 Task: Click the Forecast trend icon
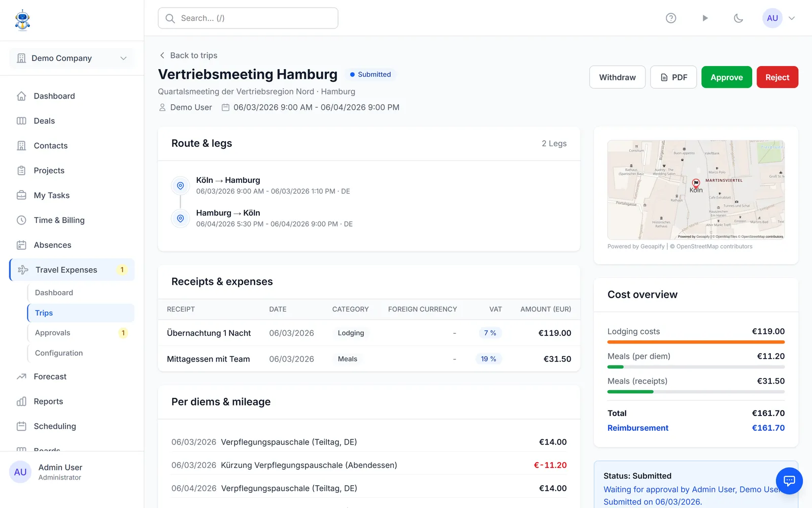[x=21, y=377]
